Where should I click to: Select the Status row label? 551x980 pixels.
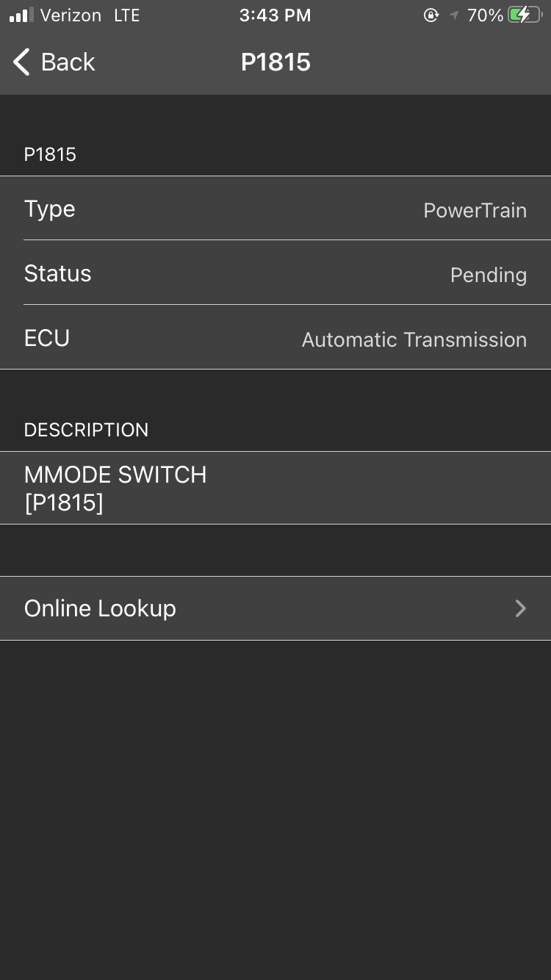point(57,274)
